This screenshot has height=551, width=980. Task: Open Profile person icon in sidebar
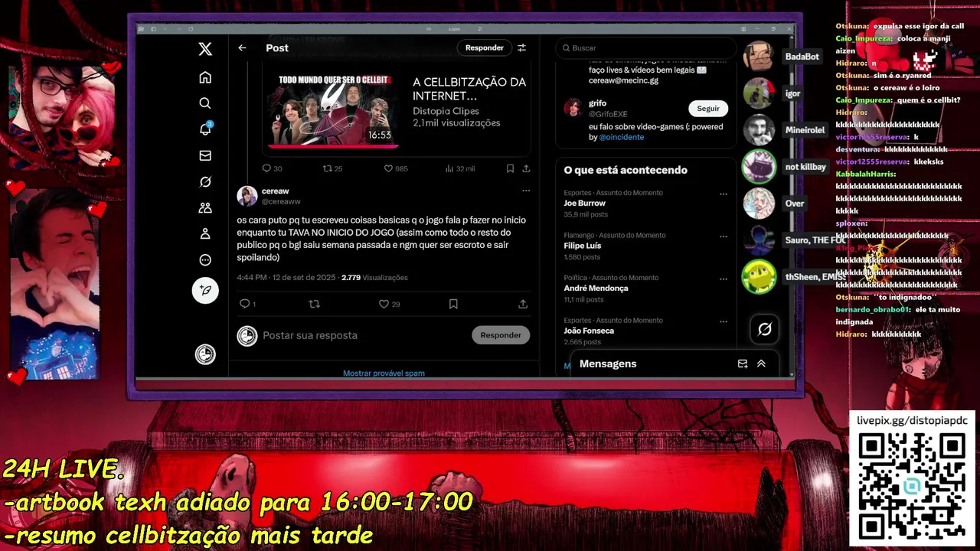click(x=205, y=233)
